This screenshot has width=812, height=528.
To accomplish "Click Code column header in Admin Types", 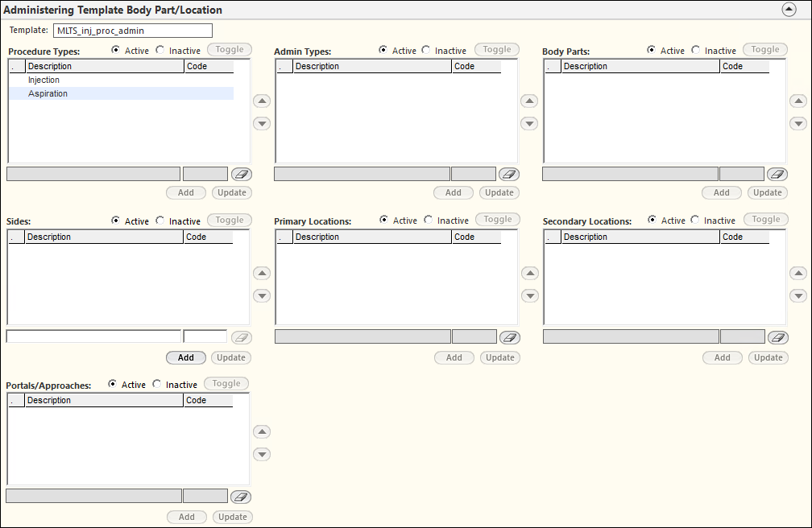I will tap(476, 66).
